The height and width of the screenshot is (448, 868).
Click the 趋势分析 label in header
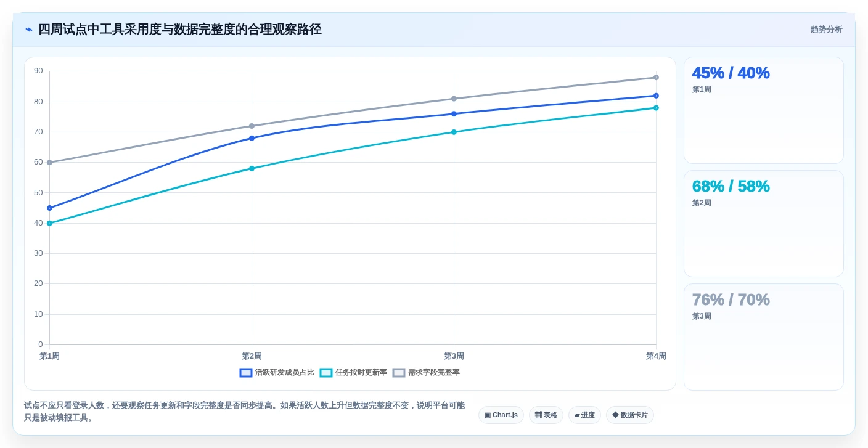click(826, 30)
